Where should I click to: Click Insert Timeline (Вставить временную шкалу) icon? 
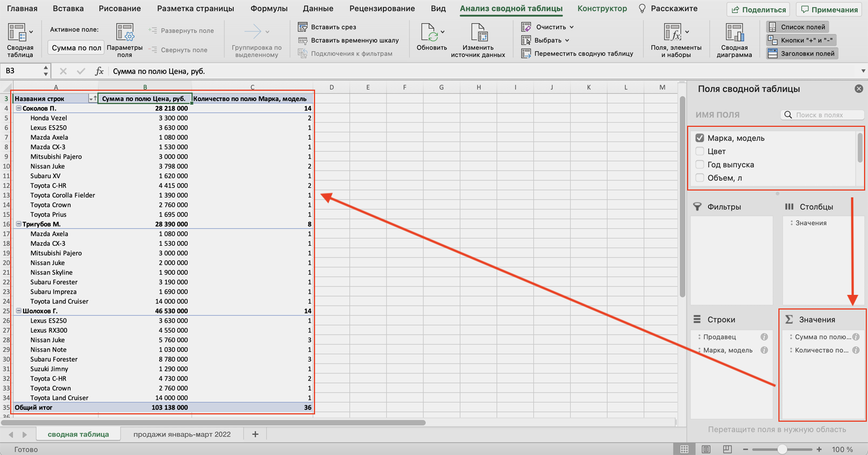click(x=303, y=41)
